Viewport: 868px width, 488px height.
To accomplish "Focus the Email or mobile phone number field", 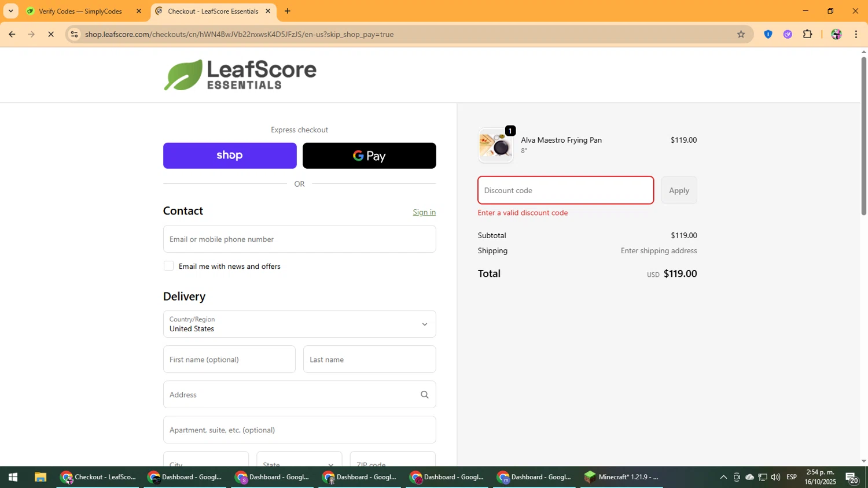I will tap(299, 239).
